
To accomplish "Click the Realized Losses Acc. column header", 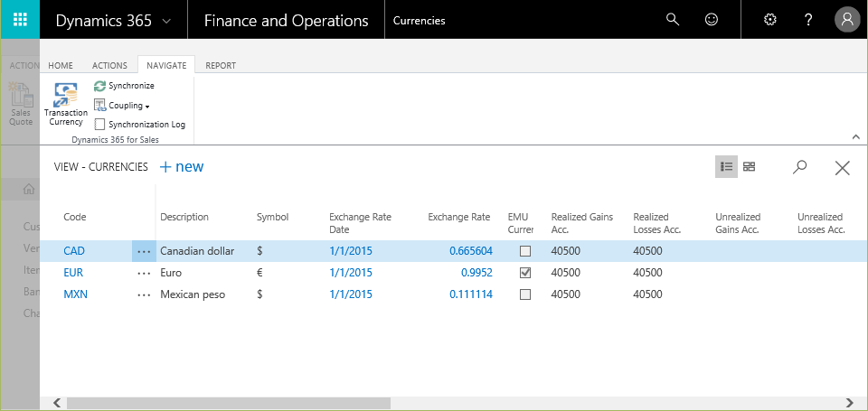I will click(657, 223).
